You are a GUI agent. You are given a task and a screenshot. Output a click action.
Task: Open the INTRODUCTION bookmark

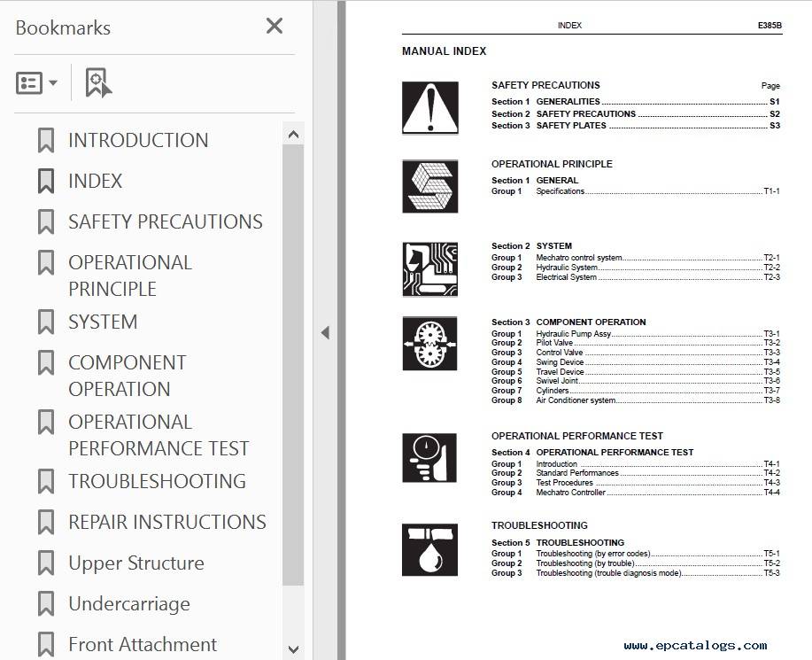[x=138, y=140]
